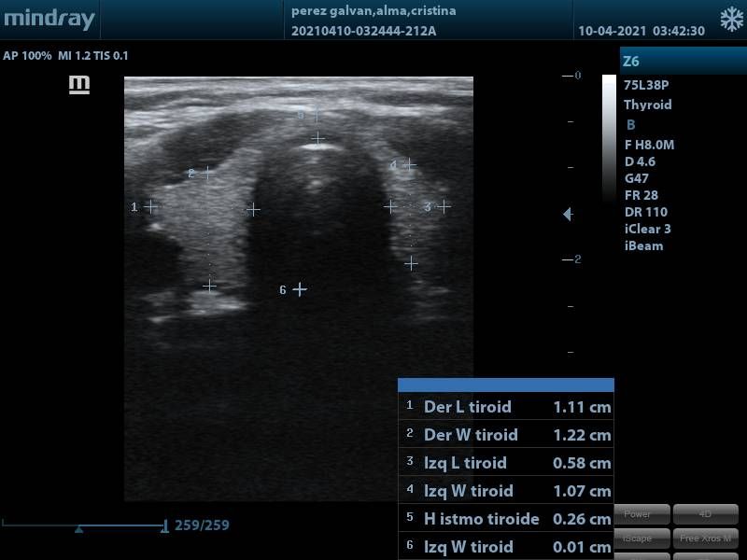Image resolution: width=747 pixels, height=560 pixels.
Task: Click the Thyroid exam preset label
Action: [x=647, y=105]
